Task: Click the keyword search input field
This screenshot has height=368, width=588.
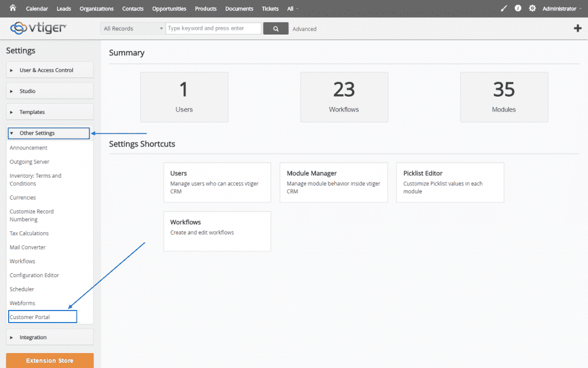Action: click(x=212, y=28)
